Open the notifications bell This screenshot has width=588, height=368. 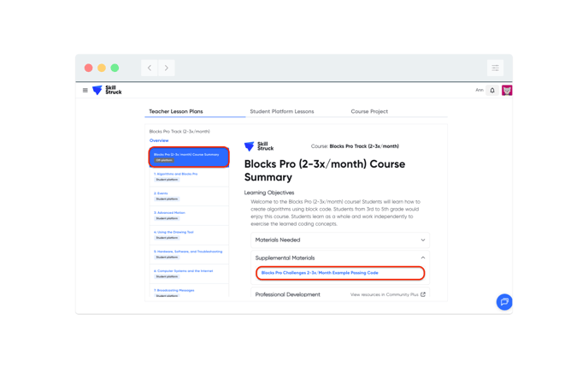(x=492, y=90)
